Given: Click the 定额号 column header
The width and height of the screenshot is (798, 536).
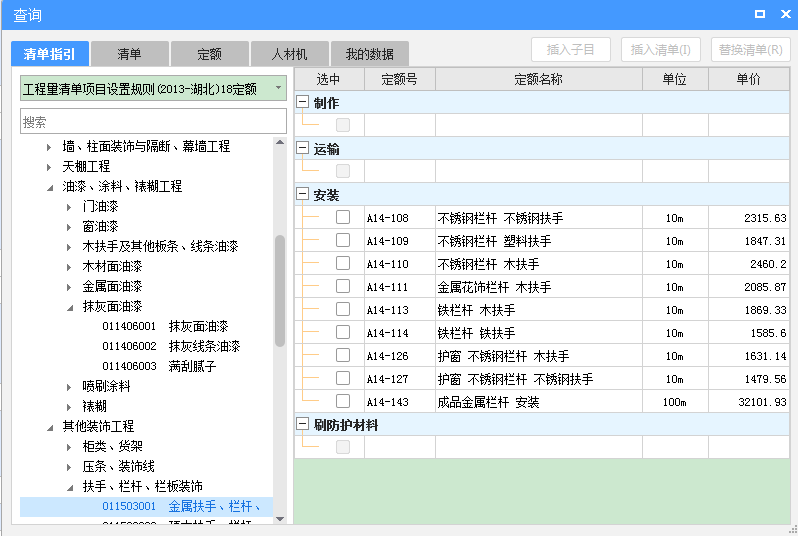Looking at the screenshot, I should (x=400, y=79).
